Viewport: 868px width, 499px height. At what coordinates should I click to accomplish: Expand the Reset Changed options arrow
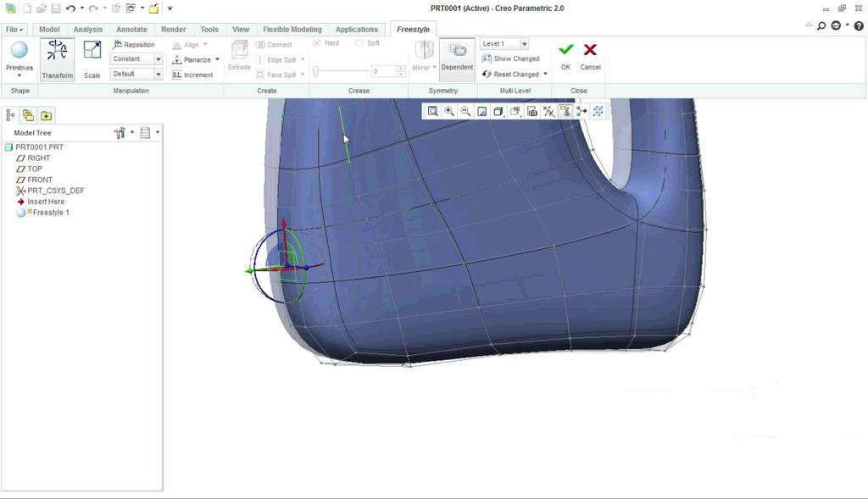pyautogui.click(x=545, y=74)
